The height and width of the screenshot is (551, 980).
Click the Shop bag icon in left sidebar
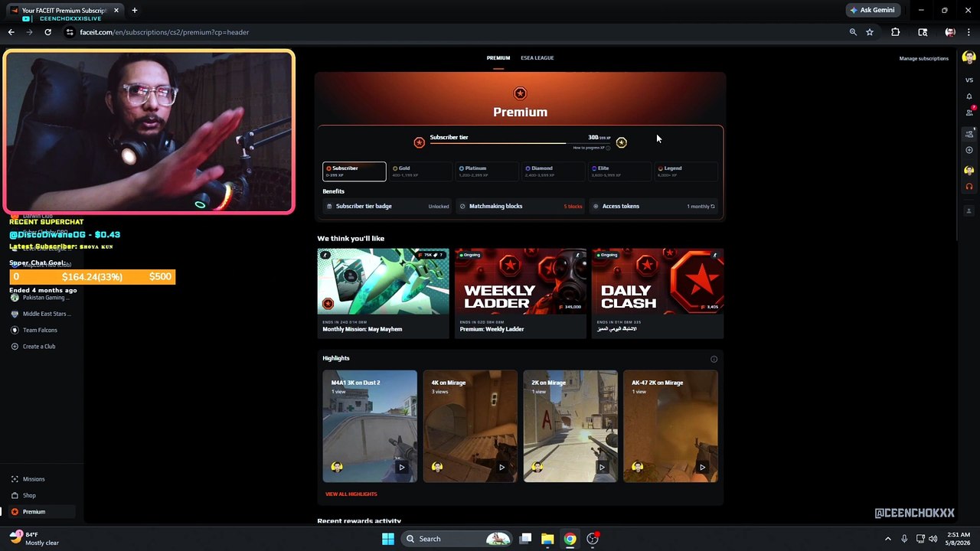(x=15, y=495)
